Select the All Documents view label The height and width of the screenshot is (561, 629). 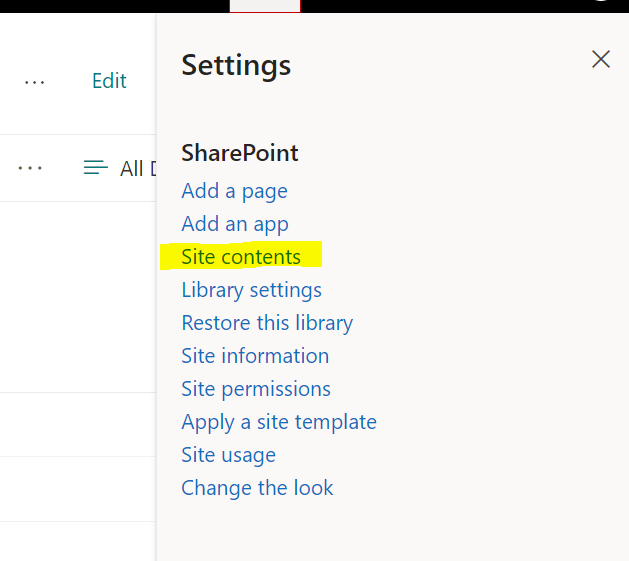pos(138,169)
